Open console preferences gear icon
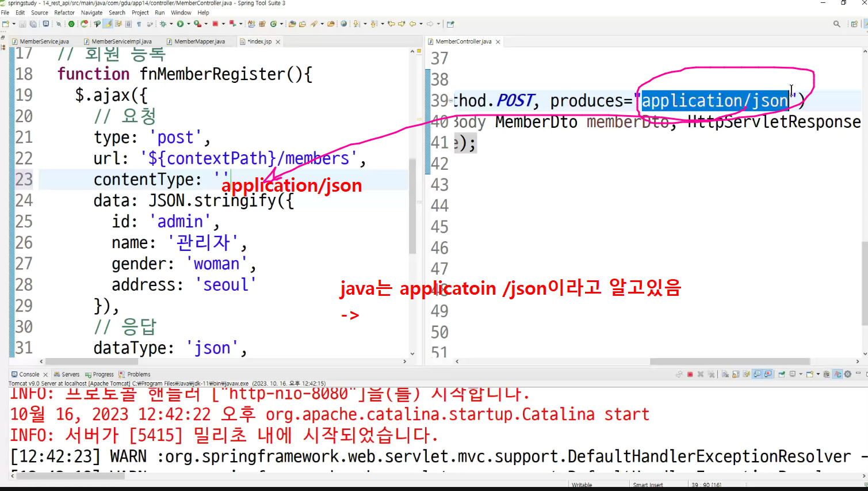Image resolution: width=868 pixels, height=491 pixels. pyautogui.click(x=847, y=374)
